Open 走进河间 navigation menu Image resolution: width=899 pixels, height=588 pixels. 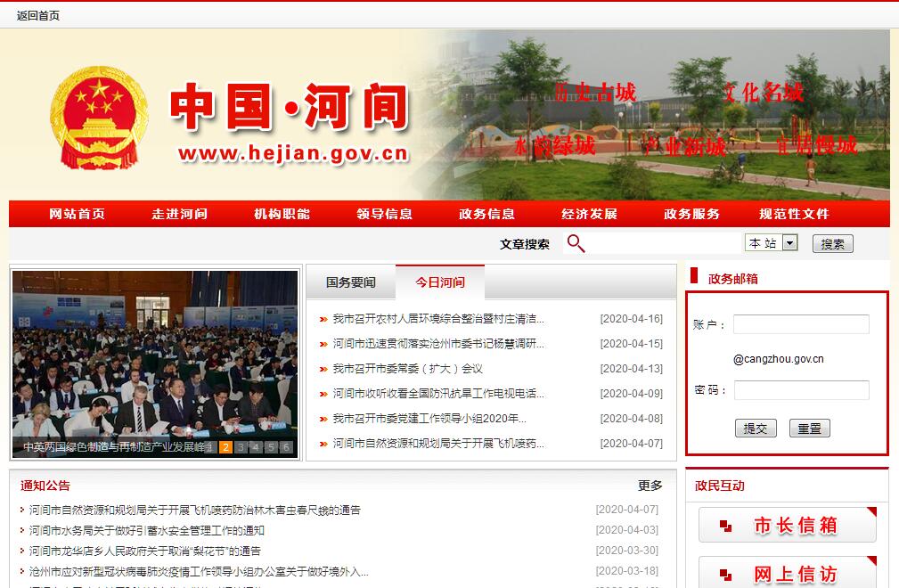[x=179, y=214]
